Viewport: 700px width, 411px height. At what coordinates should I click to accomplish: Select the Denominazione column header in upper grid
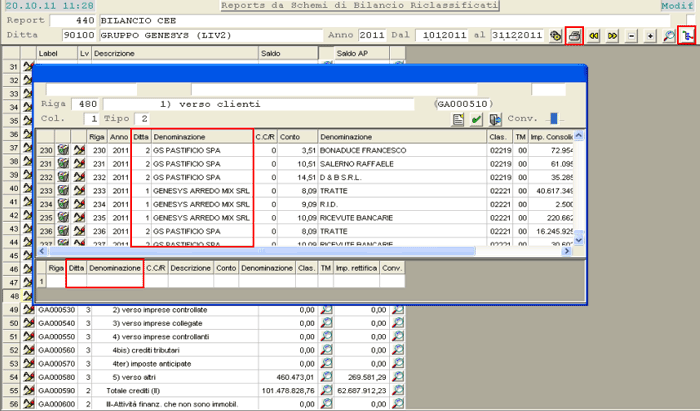pos(200,136)
